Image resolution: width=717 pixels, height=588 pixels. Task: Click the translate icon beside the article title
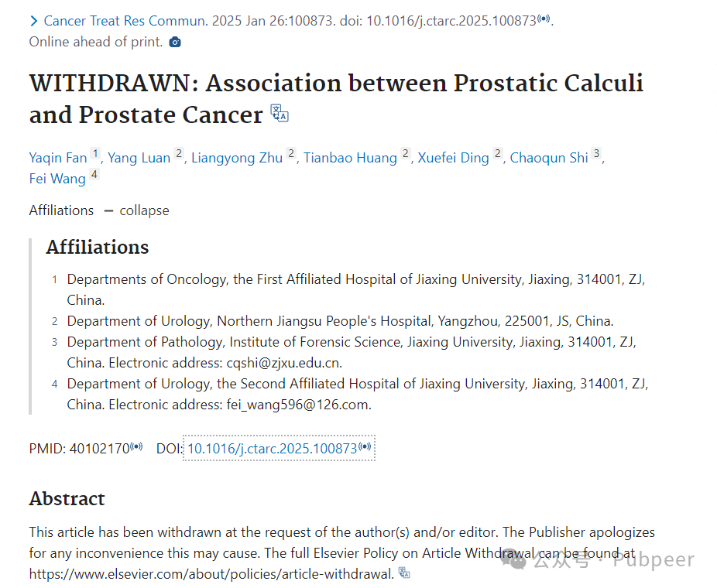click(x=280, y=113)
